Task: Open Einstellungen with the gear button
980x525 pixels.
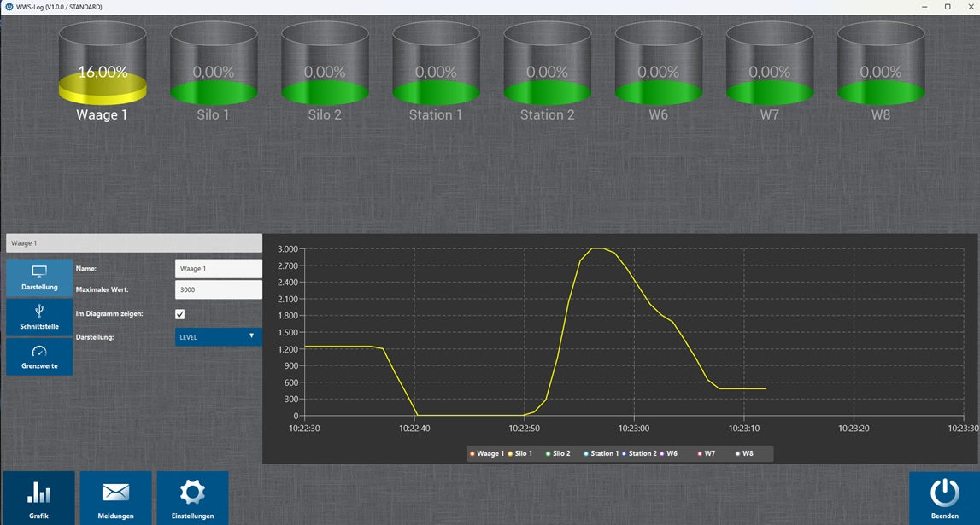Action: coord(192,498)
